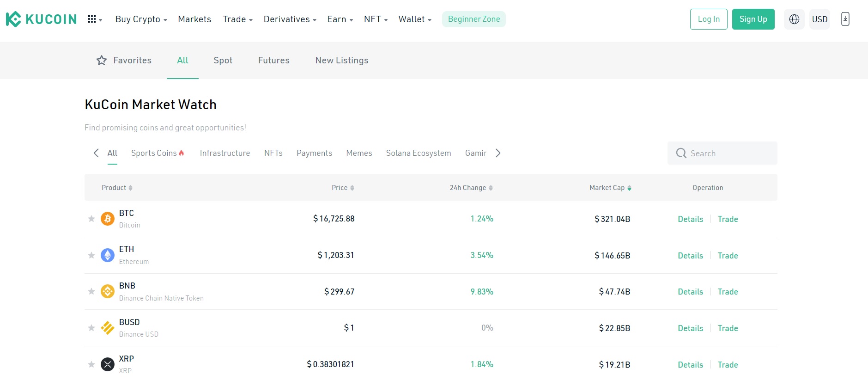Viewport: 868px width, 381px height.
Task: Show next categories with right chevron
Action: (x=498, y=153)
